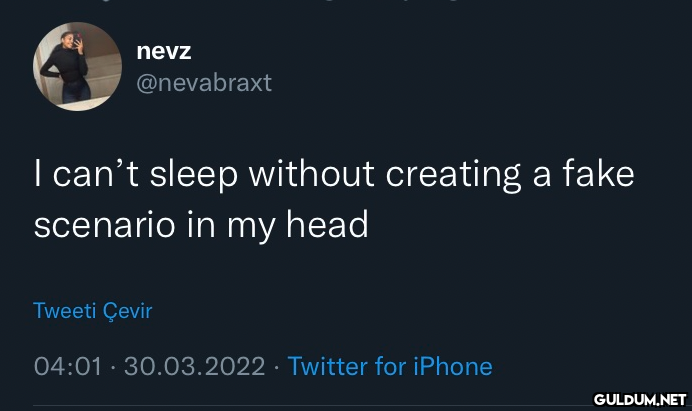Click the nevz profile avatar photo

coord(77,66)
